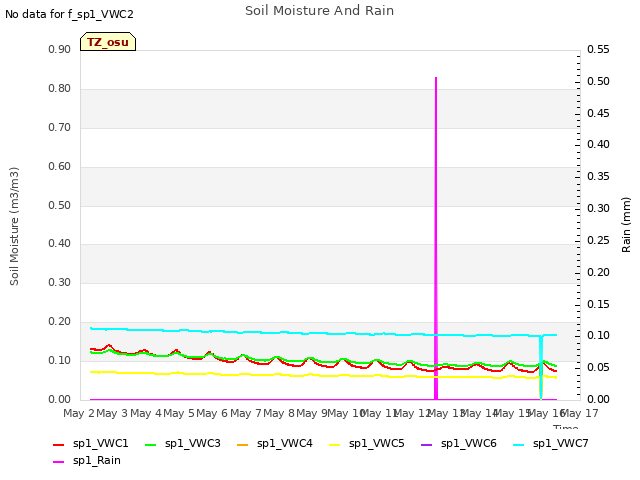640x480 pixels.
Task: Select the sp1_Rain legend label
Action: [97, 461]
